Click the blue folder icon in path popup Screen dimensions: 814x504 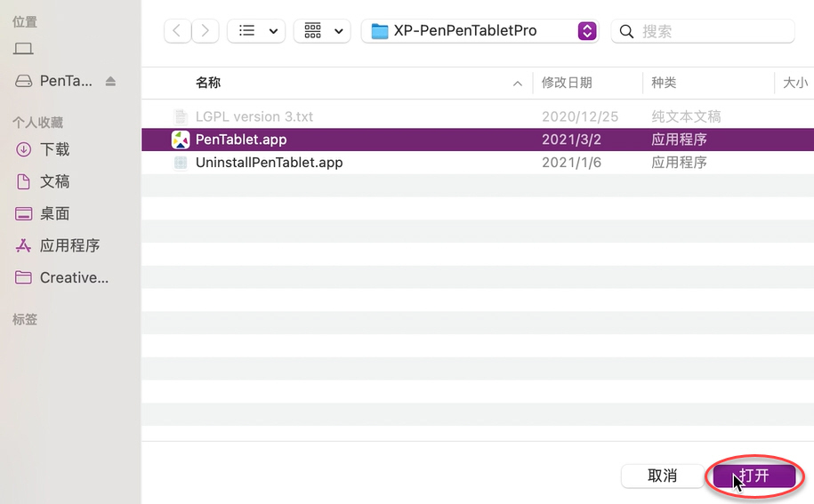click(x=380, y=32)
